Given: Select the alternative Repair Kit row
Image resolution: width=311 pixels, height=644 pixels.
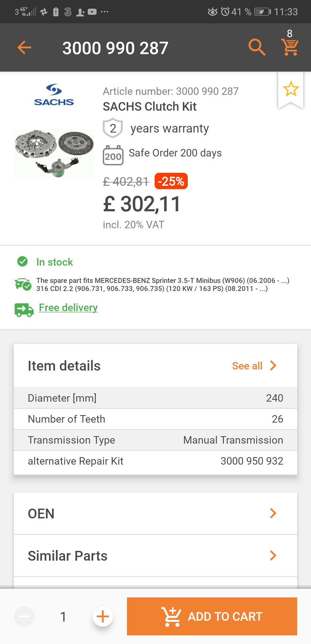Looking at the screenshot, I should pos(155,461).
